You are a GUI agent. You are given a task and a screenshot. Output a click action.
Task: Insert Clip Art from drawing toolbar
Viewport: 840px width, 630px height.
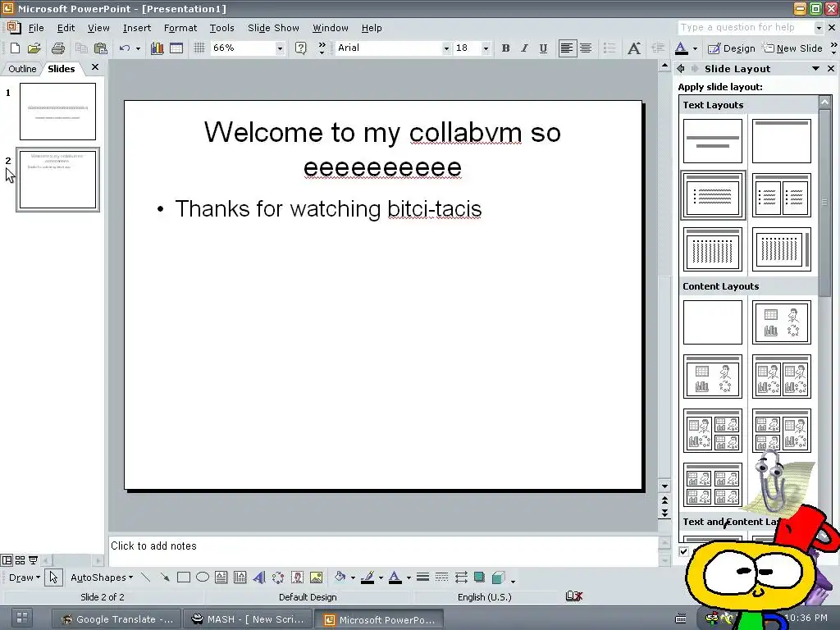297,577
